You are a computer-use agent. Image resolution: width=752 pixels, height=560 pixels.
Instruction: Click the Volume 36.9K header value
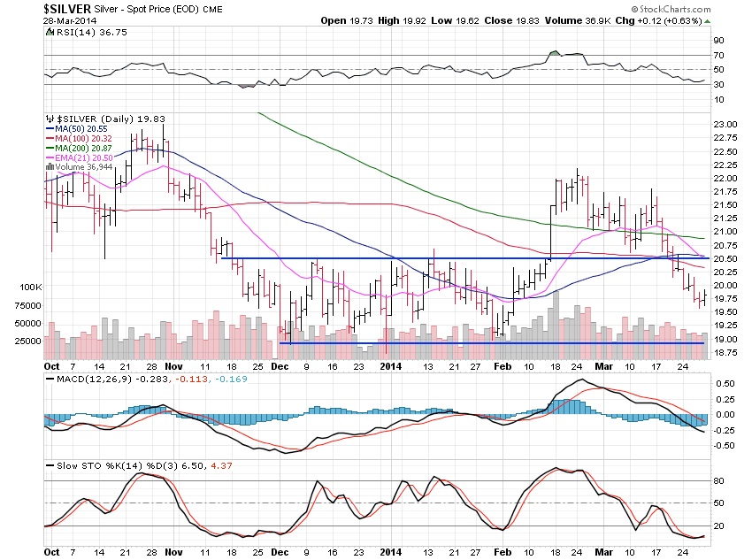point(578,20)
